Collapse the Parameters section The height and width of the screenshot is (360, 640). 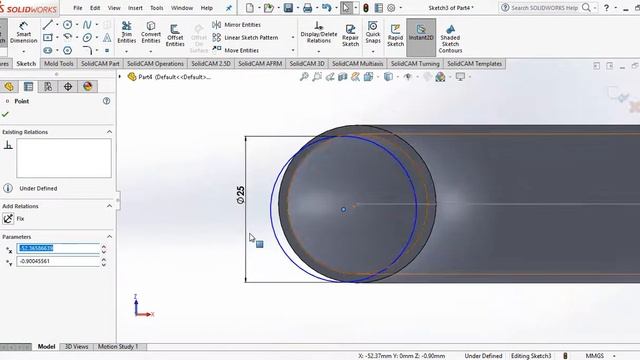[x=109, y=237]
